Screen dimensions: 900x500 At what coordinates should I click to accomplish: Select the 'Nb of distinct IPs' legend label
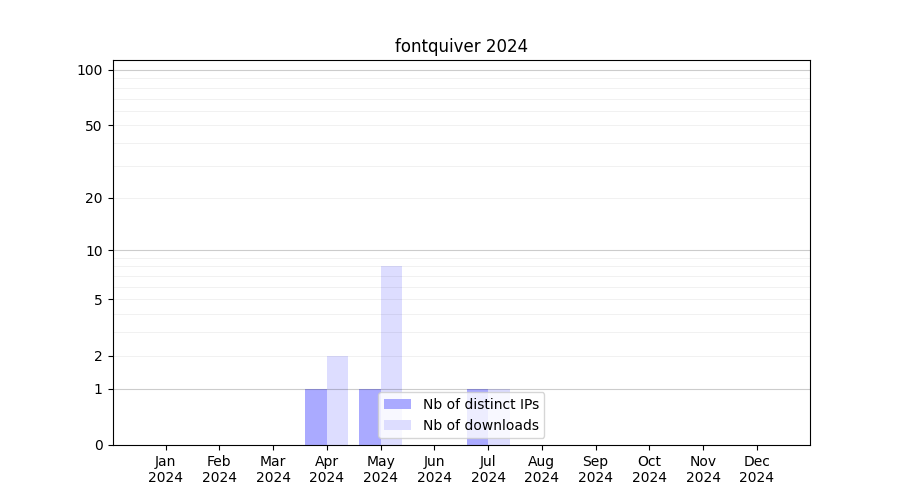480,404
